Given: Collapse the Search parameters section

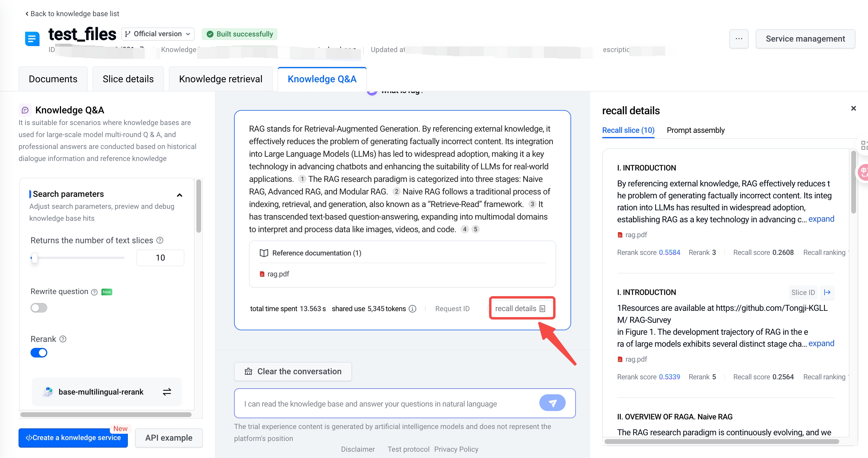Looking at the screenshot, I should pyautogui.click(x=180, y=195).
